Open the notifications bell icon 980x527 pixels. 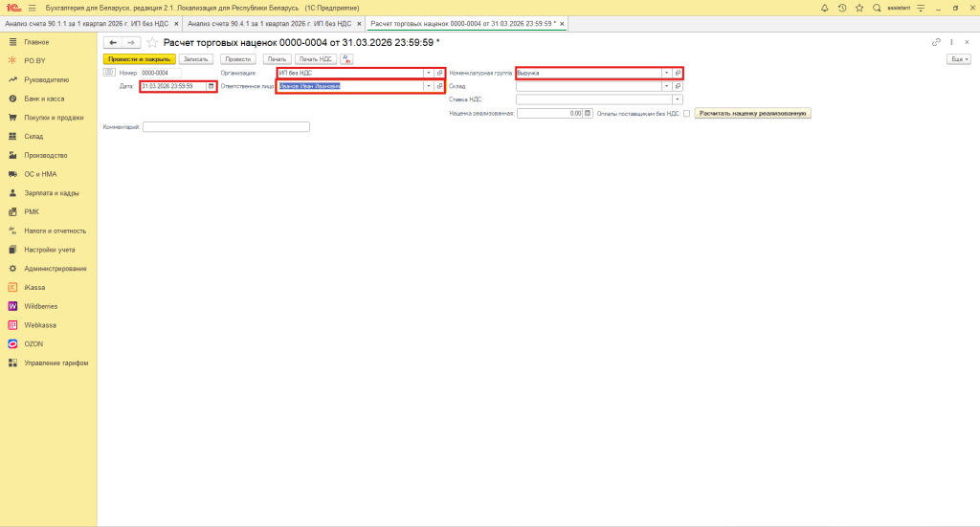click(825, 8)
